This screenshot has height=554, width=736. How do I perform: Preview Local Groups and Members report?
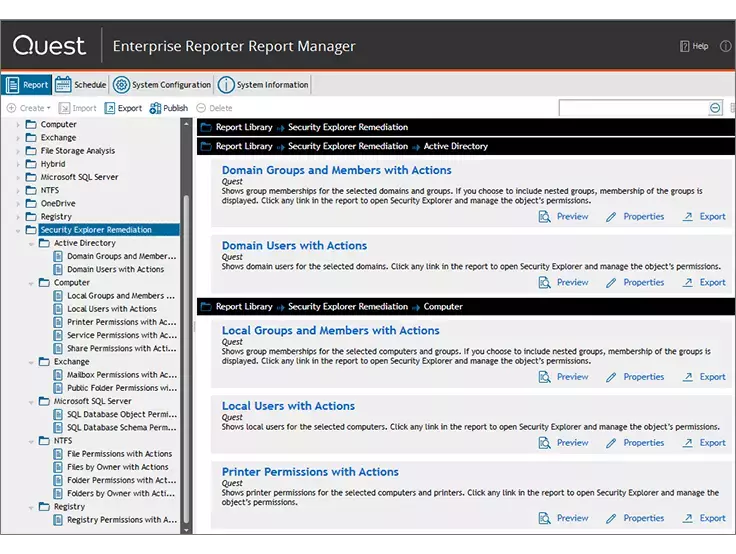coord(564,377)
